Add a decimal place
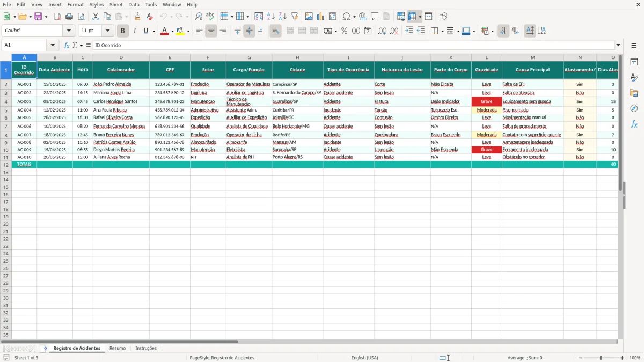The width and height of the screenshot is (644, 362). (x=382, y=31)
